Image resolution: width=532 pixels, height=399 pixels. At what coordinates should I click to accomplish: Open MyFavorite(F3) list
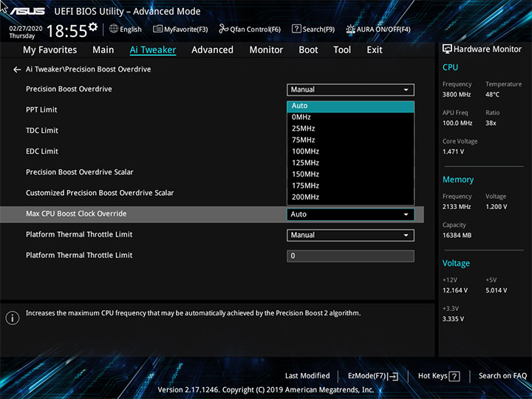(x=180, y=29)
